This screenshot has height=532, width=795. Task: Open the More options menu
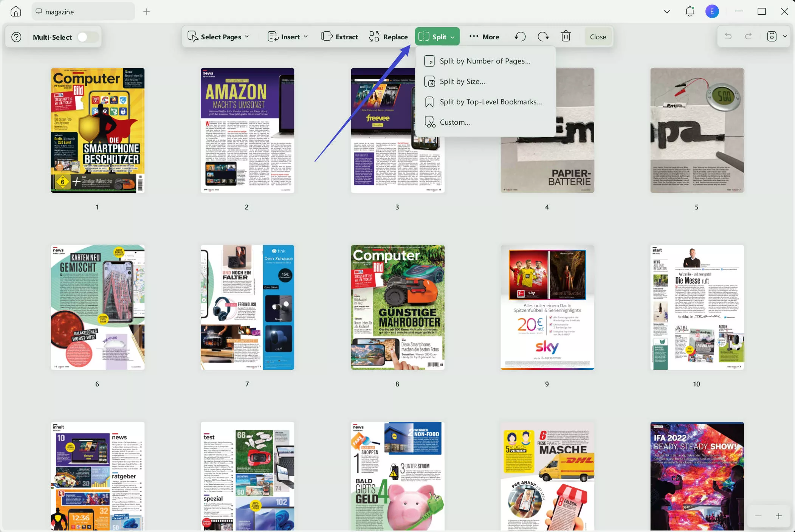[484, 37]
